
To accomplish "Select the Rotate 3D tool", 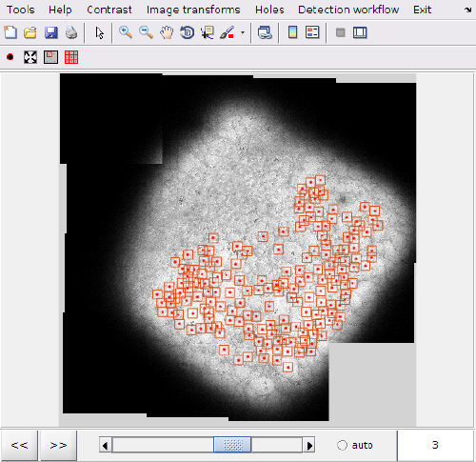I will pos(188,32).
